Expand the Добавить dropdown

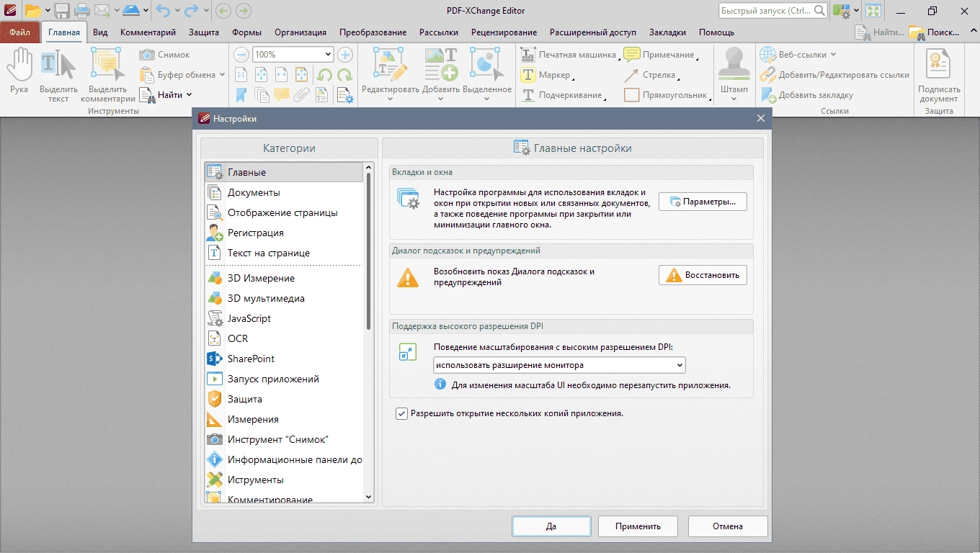tap(441, 99)
